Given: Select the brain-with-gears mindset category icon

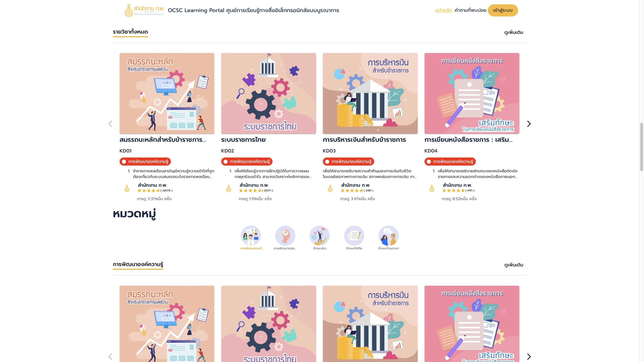Looking at the screenshot, I should 285,236.
